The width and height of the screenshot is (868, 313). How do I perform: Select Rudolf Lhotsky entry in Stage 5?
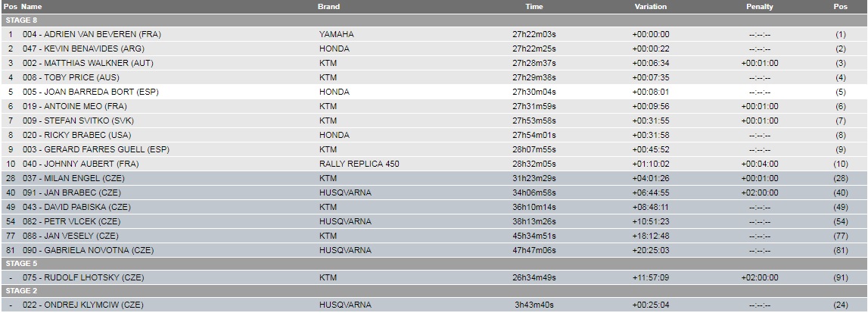pos(434,277)
